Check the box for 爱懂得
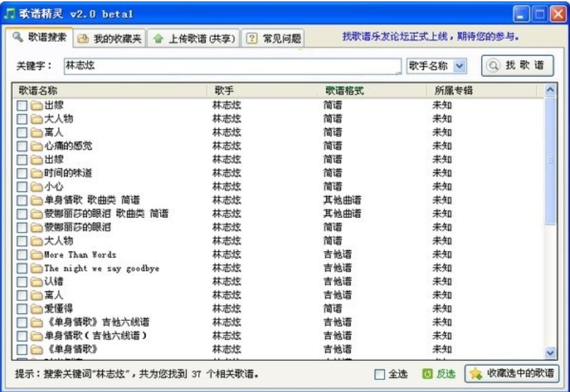This screenshot has width=570, height=392. tap(22, 310)
